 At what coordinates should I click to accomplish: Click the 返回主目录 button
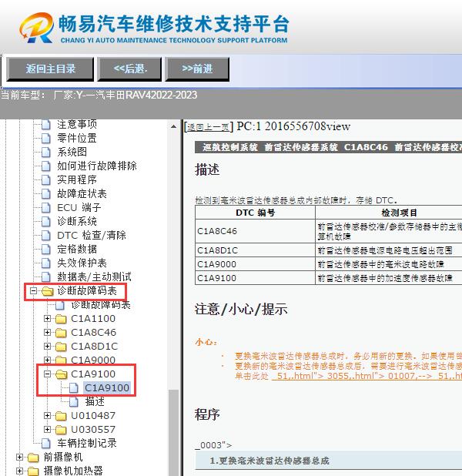(50, 69)
